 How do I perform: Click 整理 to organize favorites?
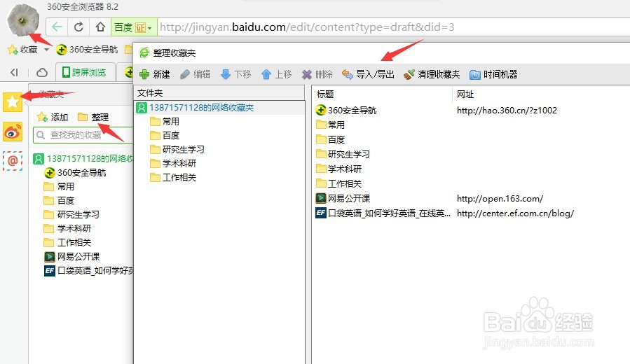tap(93, 117)
